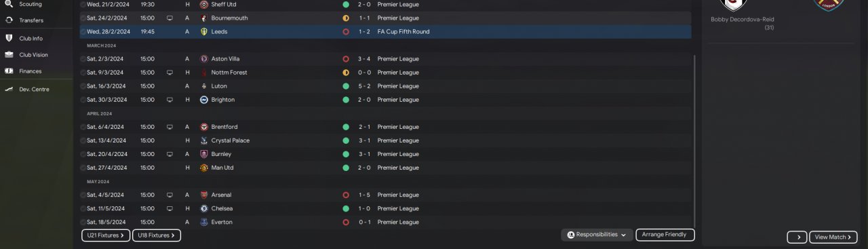Image resolution: width=868 pixels, height=249 pixels.
Task: Click the Arrange Friendly button
Action: pos(665,235)
